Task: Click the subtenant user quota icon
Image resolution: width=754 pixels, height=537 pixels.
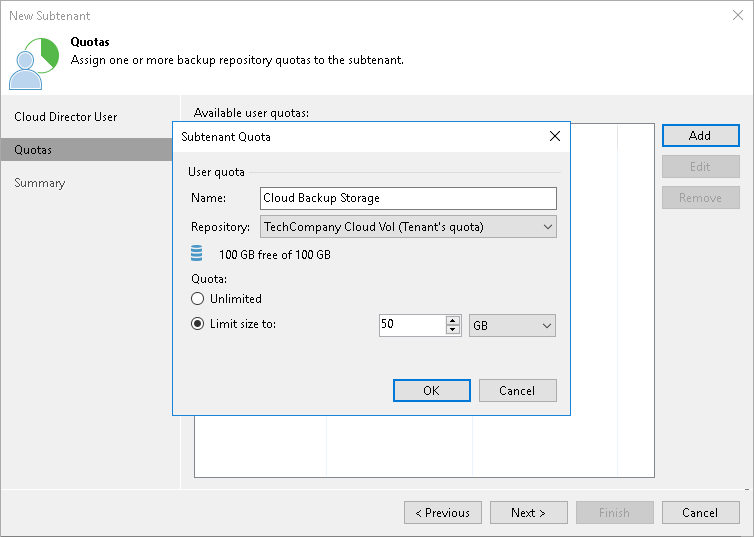Action: tap(34, 63)
